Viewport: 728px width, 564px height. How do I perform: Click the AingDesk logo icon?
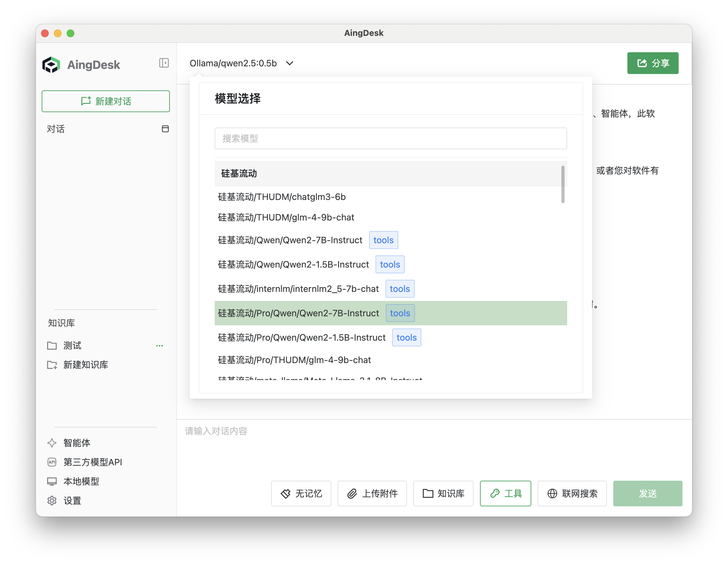click(x=51, y=65)
